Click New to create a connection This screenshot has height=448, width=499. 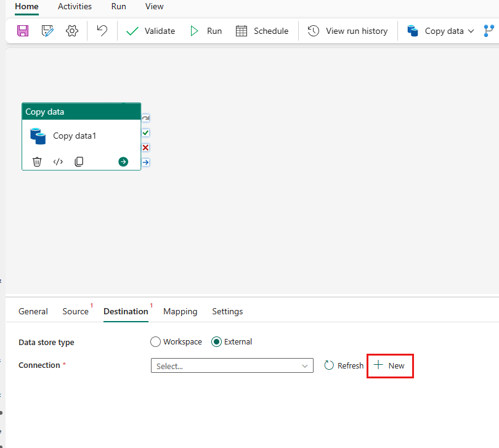(x=389, y=365)
